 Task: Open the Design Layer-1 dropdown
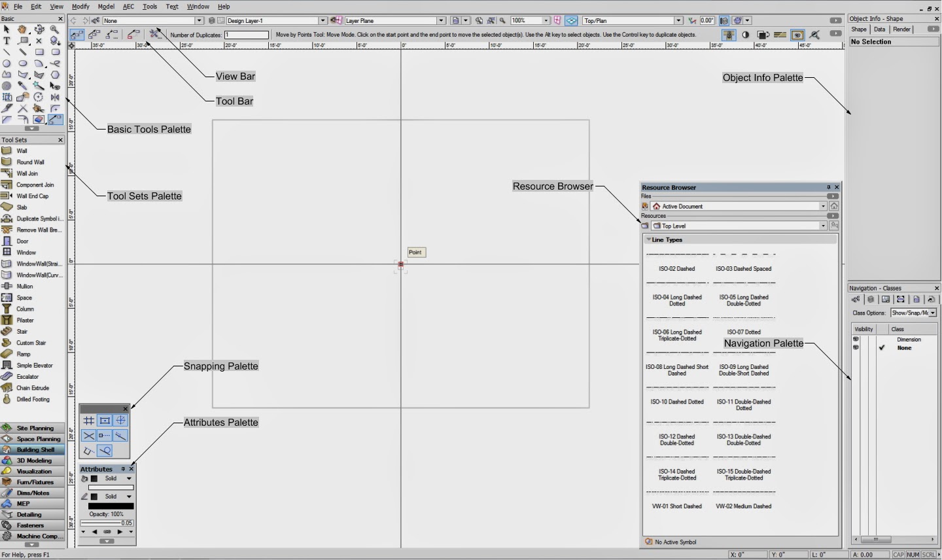click(322, 20)
